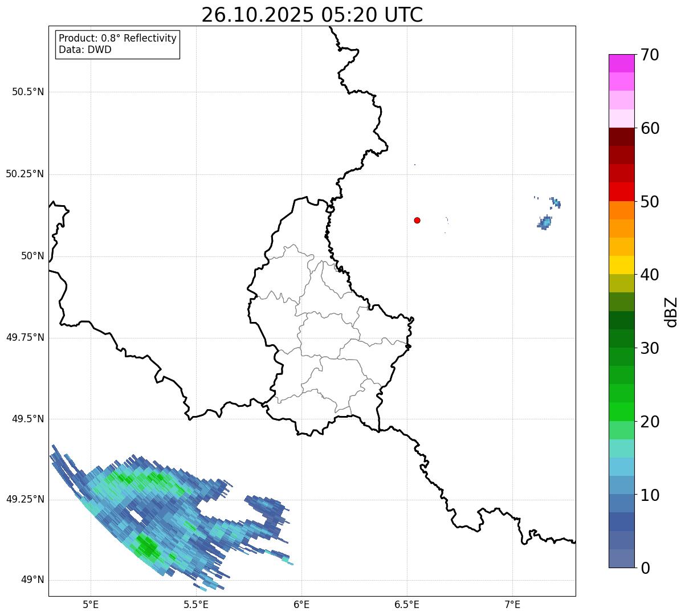Click the dBZ colorbar axis label

coord(672,311)
